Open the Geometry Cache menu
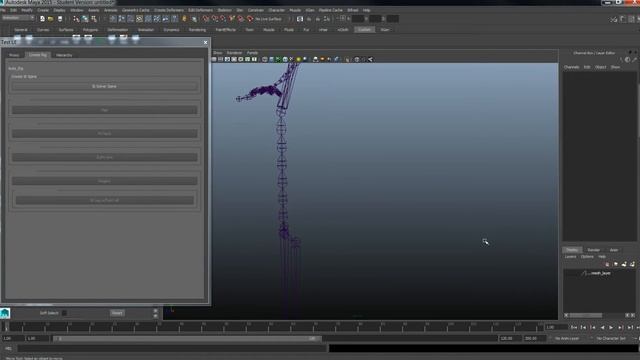This screenshot has width=640, height=360. 136,10
